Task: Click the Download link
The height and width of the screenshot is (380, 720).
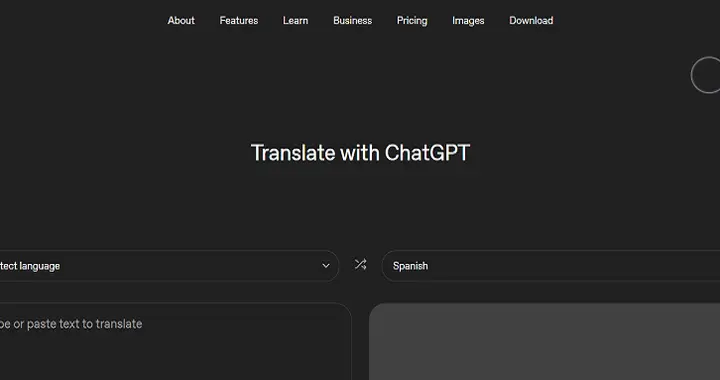Action: (531, 21)
